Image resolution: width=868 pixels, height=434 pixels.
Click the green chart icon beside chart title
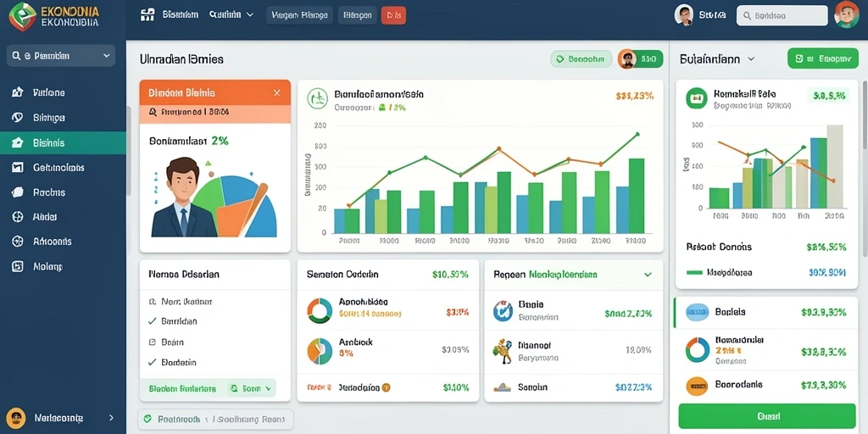point(318,99)
